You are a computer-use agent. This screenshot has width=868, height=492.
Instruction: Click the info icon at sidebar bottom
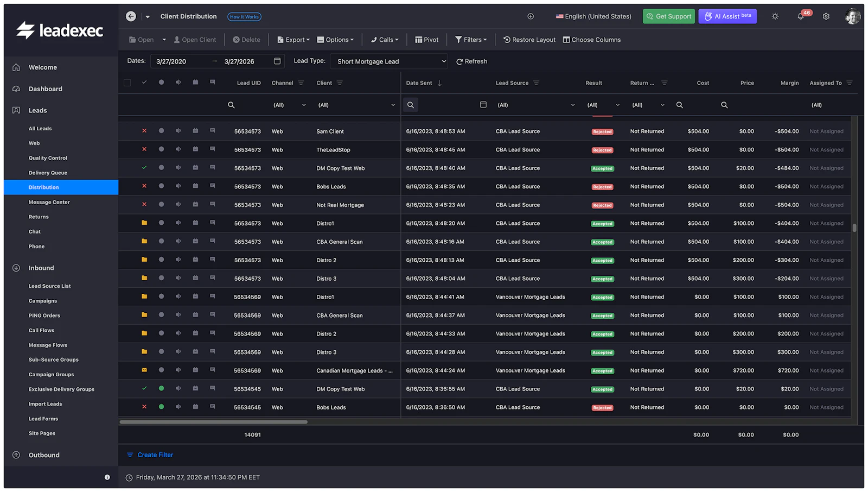pyautogui.click(x=107, y=477)
